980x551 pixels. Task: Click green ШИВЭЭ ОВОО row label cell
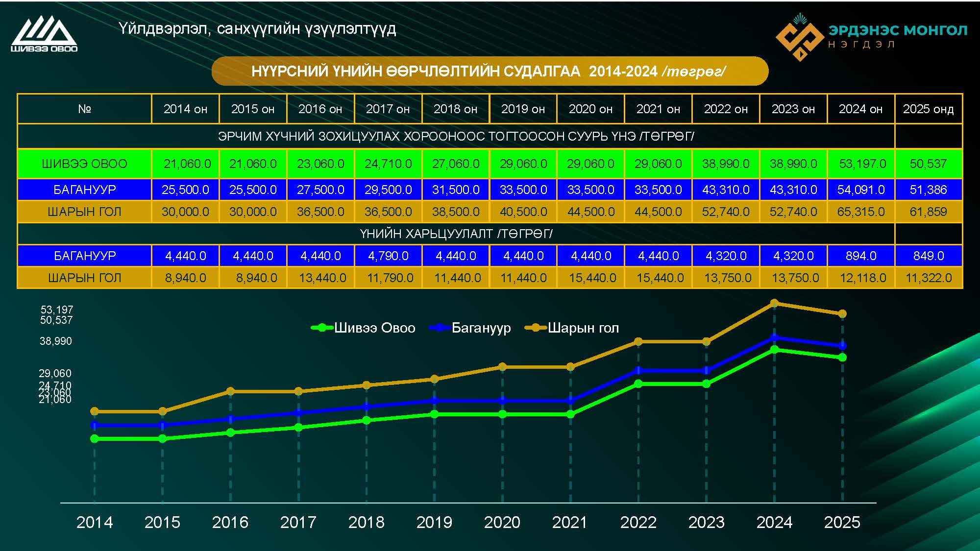point(84,164)
